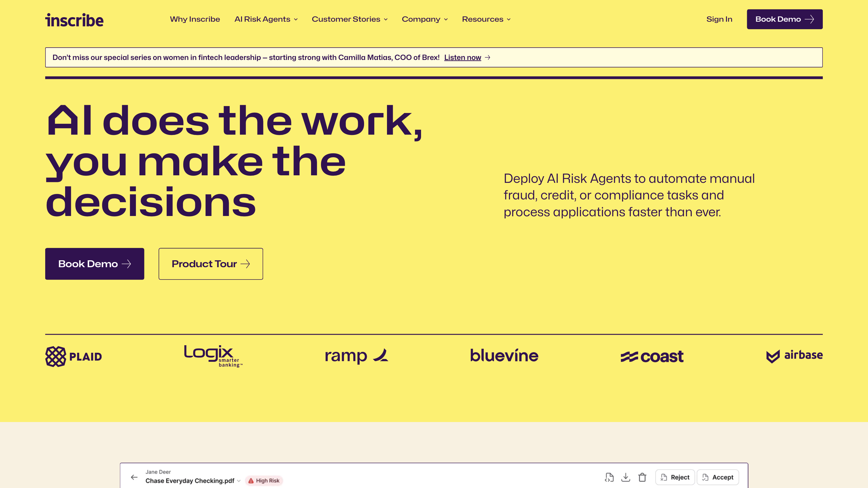The image size is (868, 488).
Task: Click the Plaid logo
Action: pyautogui.click(x=74, y=356)
